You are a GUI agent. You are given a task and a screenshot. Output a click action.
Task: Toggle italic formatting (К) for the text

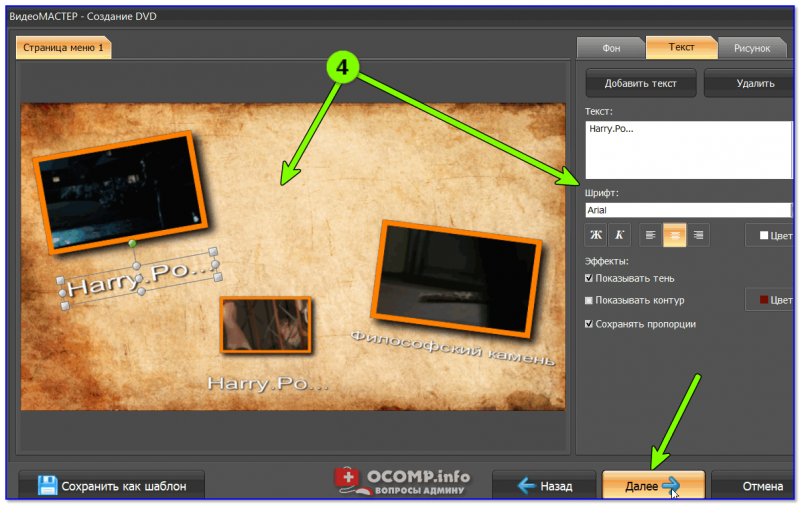619,235
